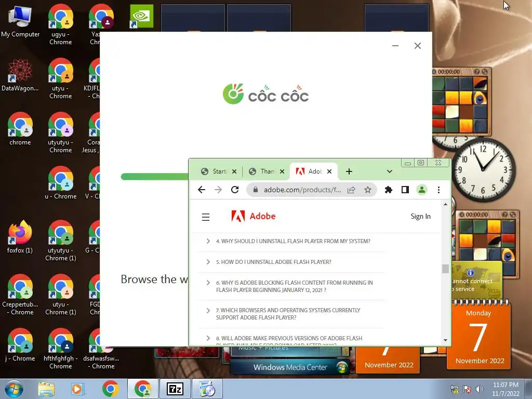Open Chrome from the pinned taskbar icon
This screenshot has height=399, width=532.
coord(110,389)
